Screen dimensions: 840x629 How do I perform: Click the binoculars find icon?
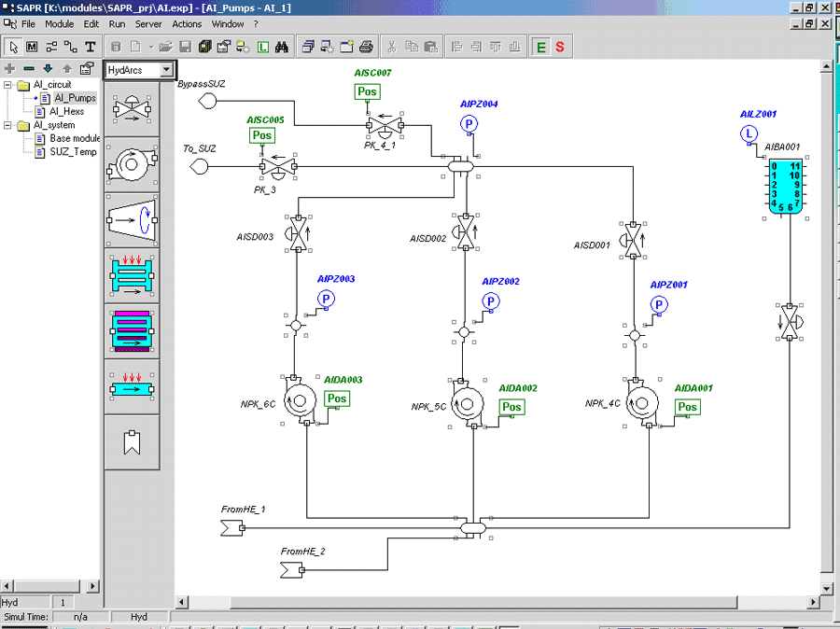[x=282, y=48]
